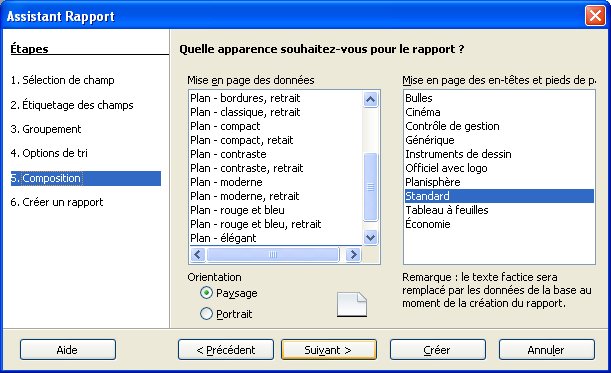
Task: Open help with Aide button
Action: pyautogui.click(x=68, y=350)
